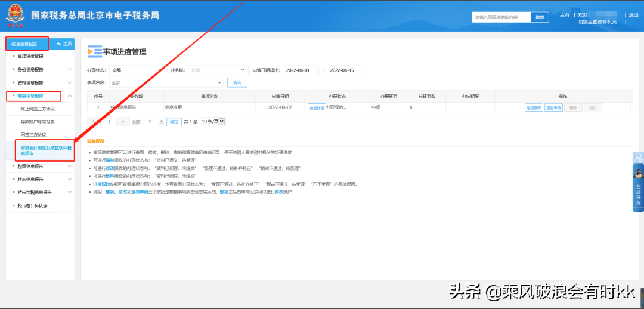Click the 申请日期 column header

[x=280, y=96]
